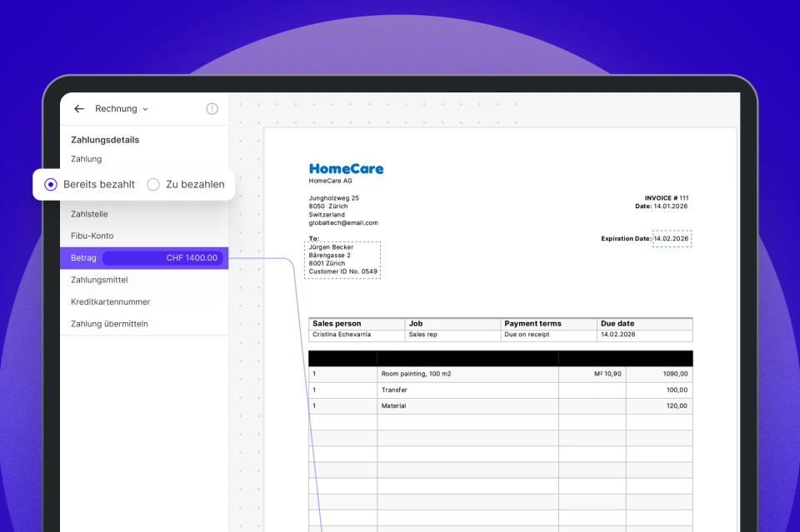Select the Zu bezahlen radio button
800x532 pixels.
click(x=153, y=184)
